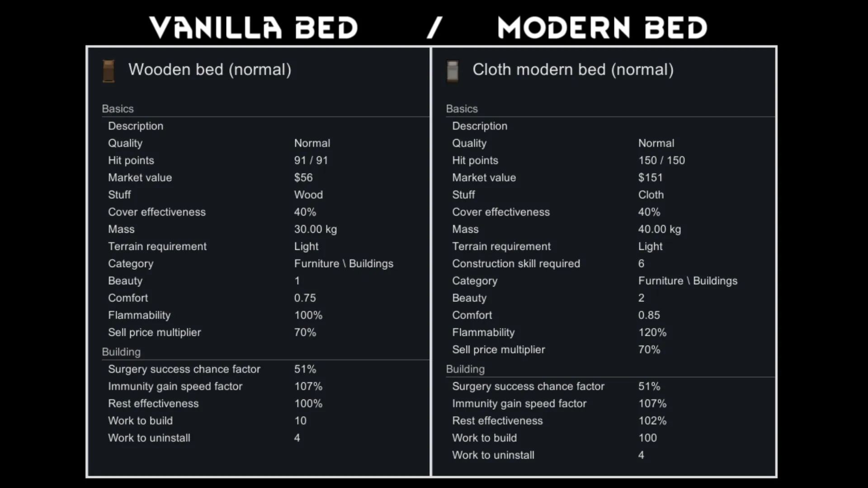
Task: Click the cloth modern bed icon
Action: 453,71
